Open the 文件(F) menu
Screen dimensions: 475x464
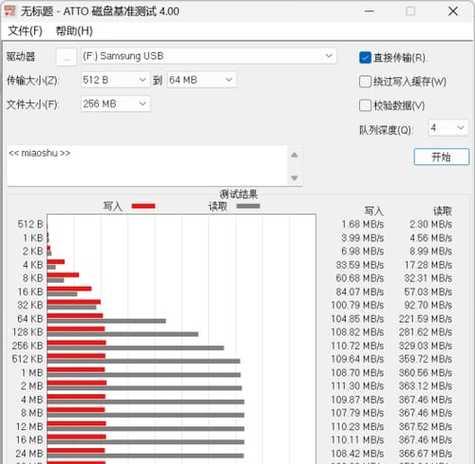click(25, 31)
